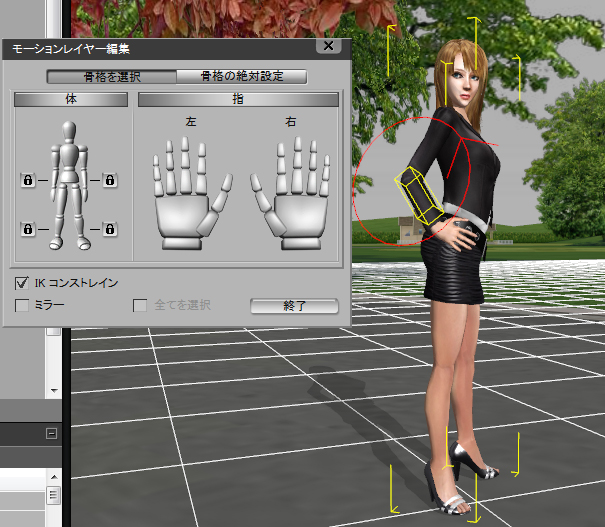Screen dimensions: 605x527
Task: Click the 左 hand label
Action: pos(191,122)
